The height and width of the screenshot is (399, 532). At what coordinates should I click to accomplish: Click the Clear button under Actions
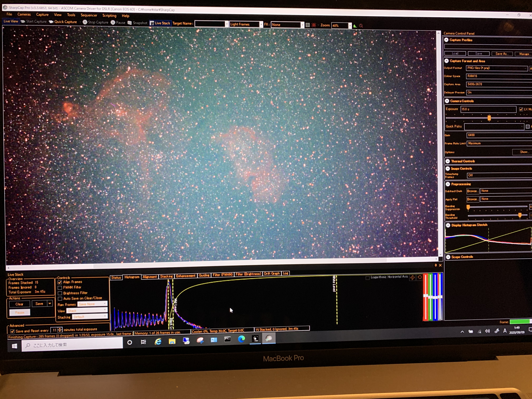coord(19,304)
